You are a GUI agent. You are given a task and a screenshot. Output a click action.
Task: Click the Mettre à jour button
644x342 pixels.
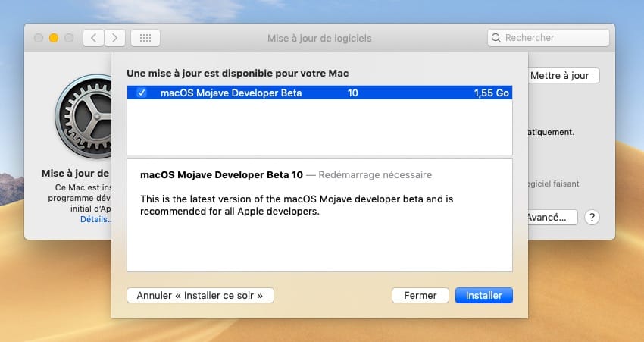pos(563,76)
